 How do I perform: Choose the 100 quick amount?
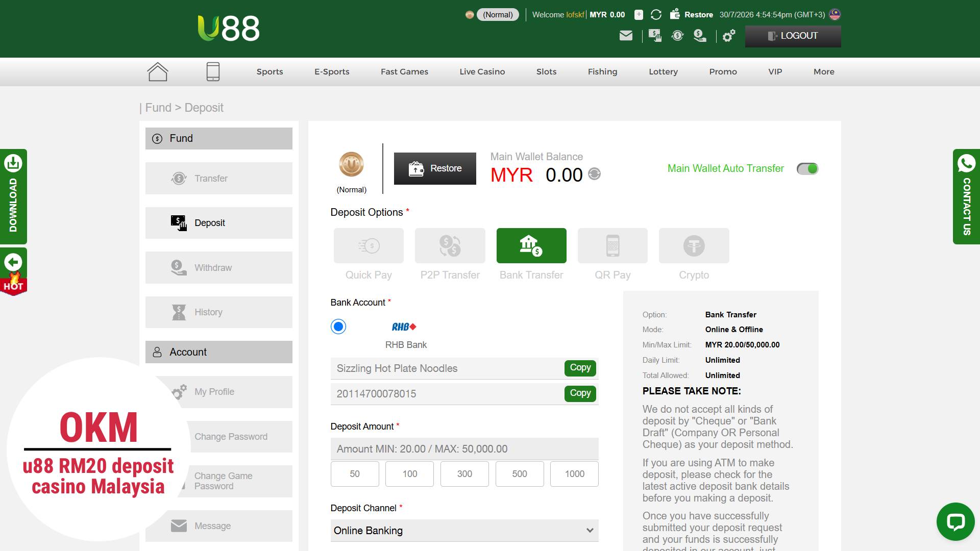409,474
